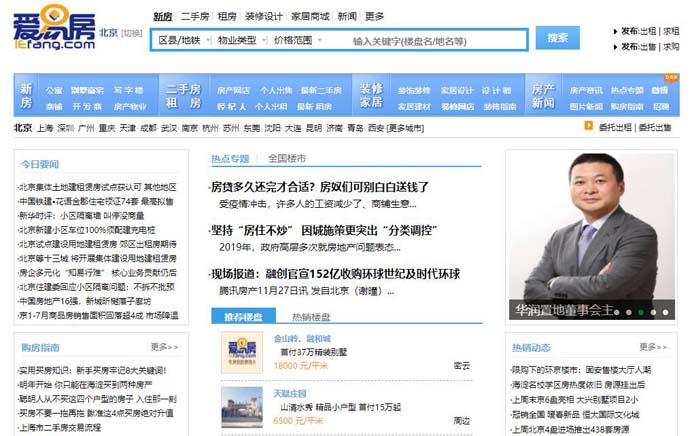Select the 家居商城 search tab
This screenshot has width=690, height=436.
pyautogui.click(x=310, y=17)
